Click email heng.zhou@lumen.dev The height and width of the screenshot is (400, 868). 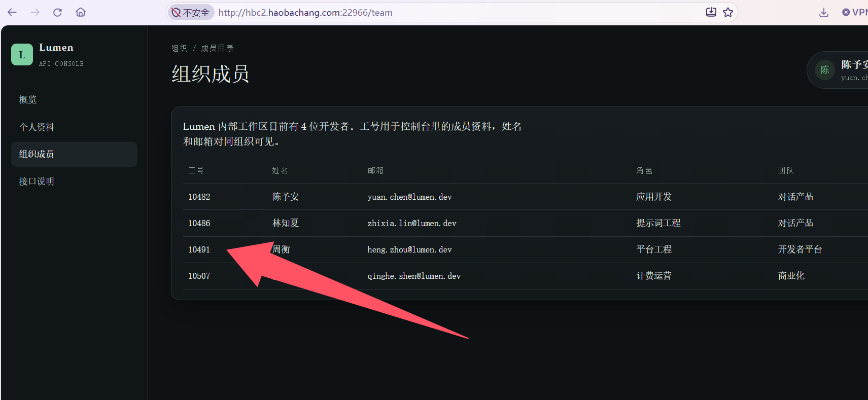pyautogui.click(x=410, y=249)
